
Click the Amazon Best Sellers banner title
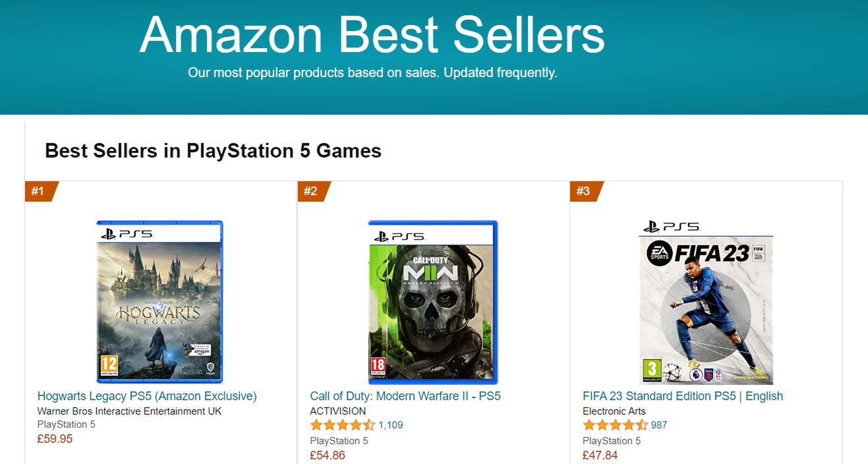(372, 34)
